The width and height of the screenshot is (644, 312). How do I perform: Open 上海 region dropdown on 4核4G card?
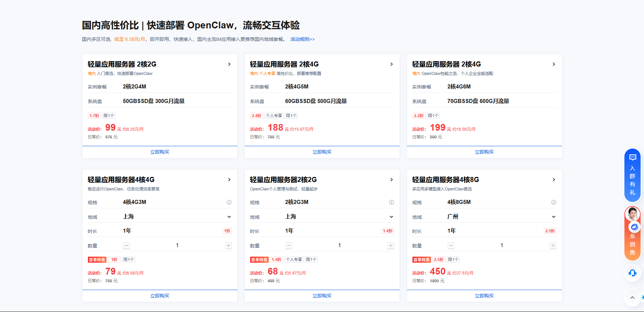[x=229, y=216]
